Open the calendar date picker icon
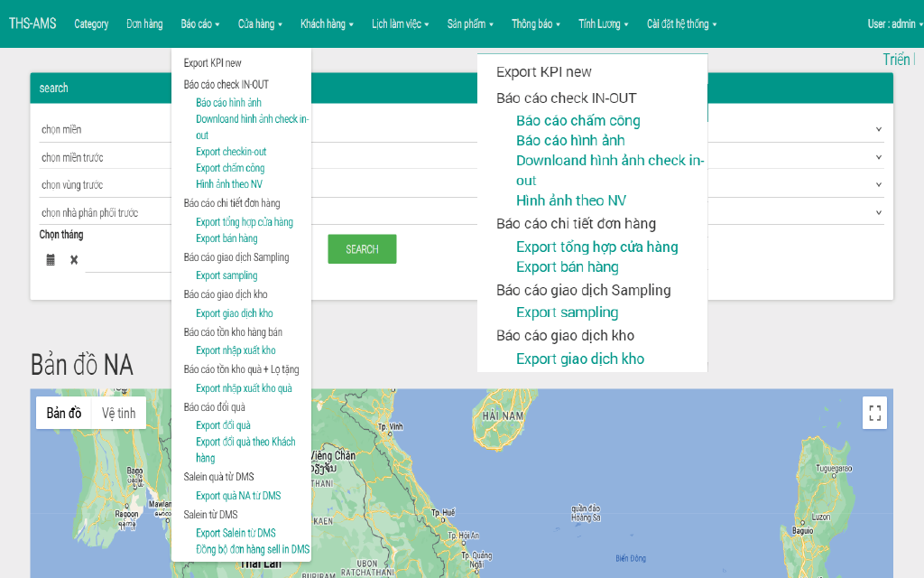This screenshot has height=578, width=924. (51, 260)
